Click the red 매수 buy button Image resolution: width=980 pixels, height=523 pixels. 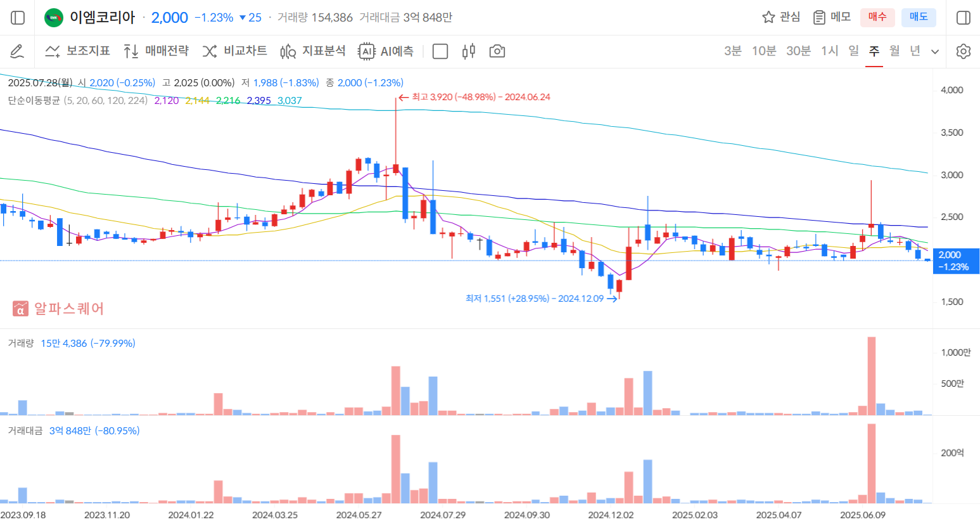tap(877, 17)
